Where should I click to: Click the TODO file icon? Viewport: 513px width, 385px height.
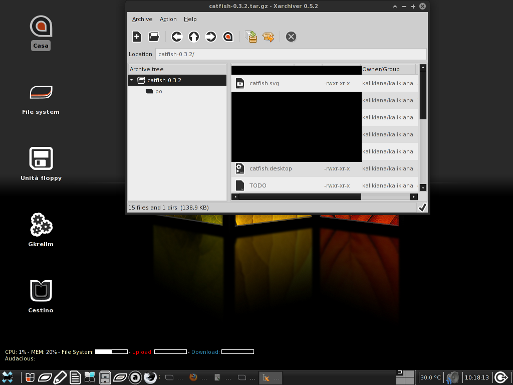point(240,185)
